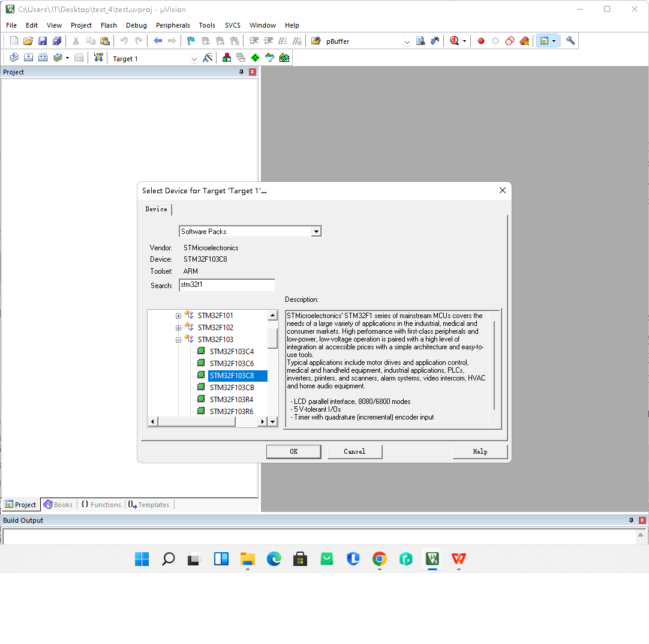This screenshot has width=649, height=644.
Task: Open the Debug menu
Action: 136,25
